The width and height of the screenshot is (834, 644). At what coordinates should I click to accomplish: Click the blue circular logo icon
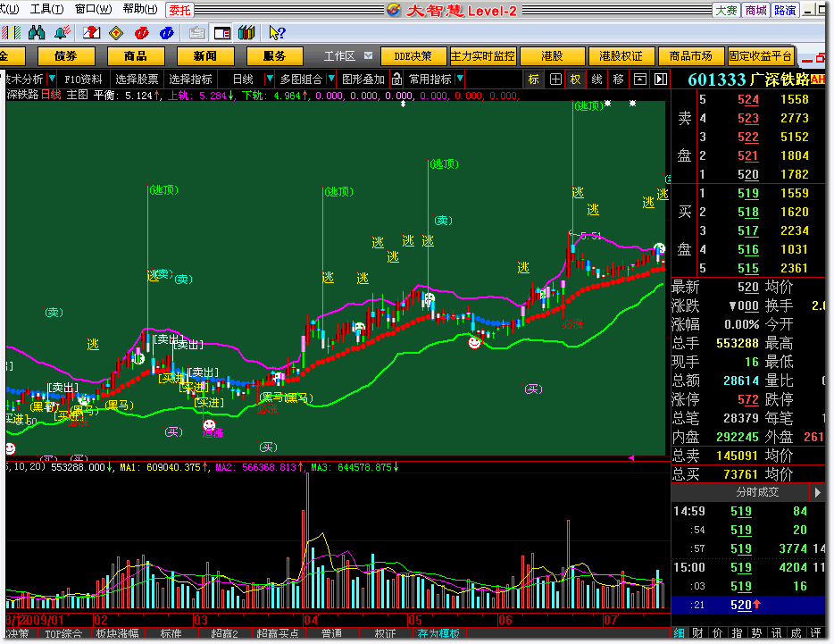pos(166,33)
